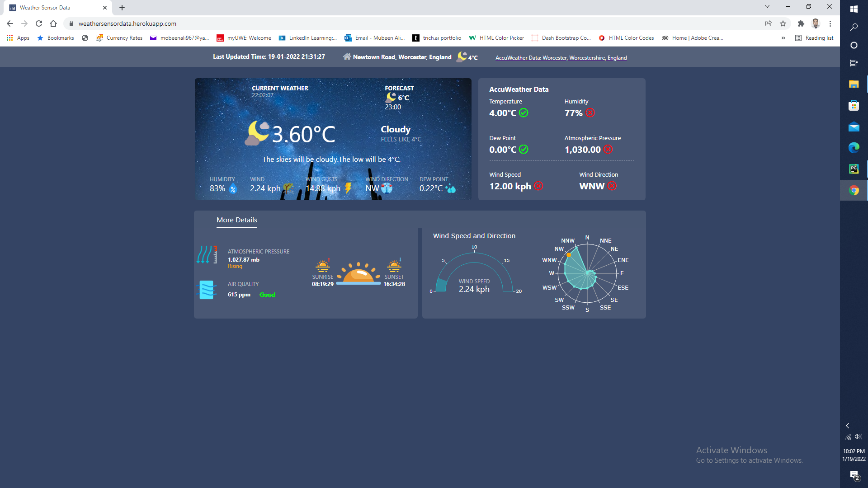Viewport: 868px width, 488px height.
Task: Open the Chrome tab search dropdown arrow
Action: coord(767,7)
